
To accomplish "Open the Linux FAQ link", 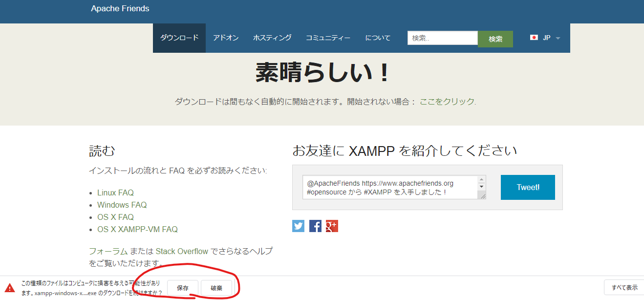I will click(x=115, y=193).
